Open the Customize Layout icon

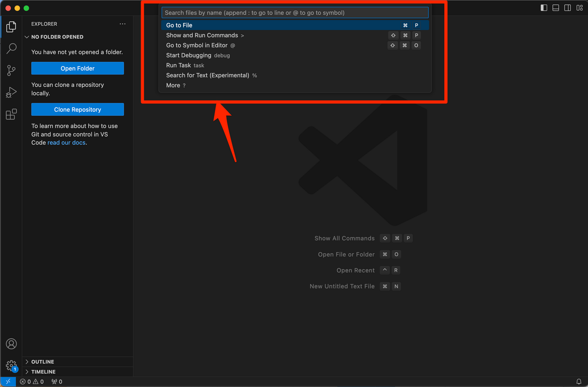[x=580, y=8]
